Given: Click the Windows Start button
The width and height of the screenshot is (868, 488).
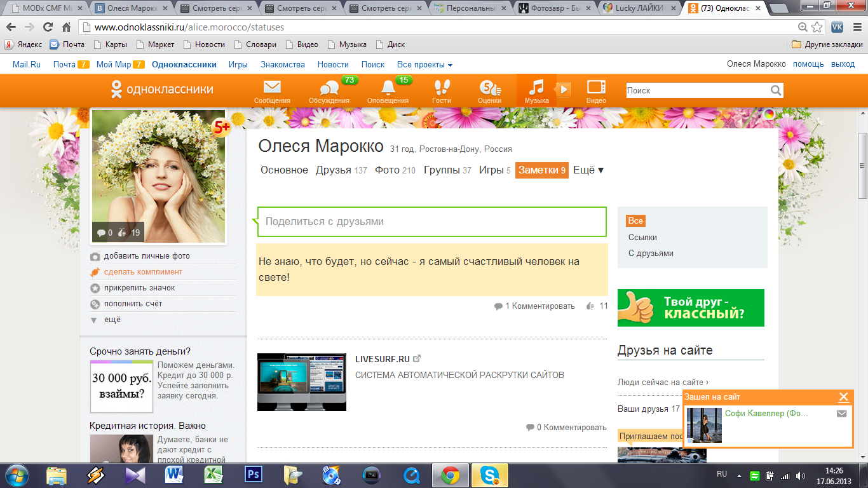Looking at the screenshot, I should pos(17,475).
